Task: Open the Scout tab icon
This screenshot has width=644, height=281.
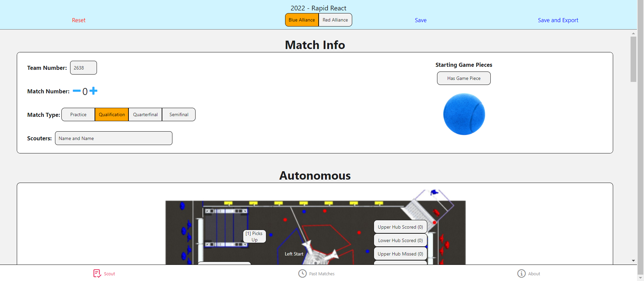Action: [x=97, y=274]
